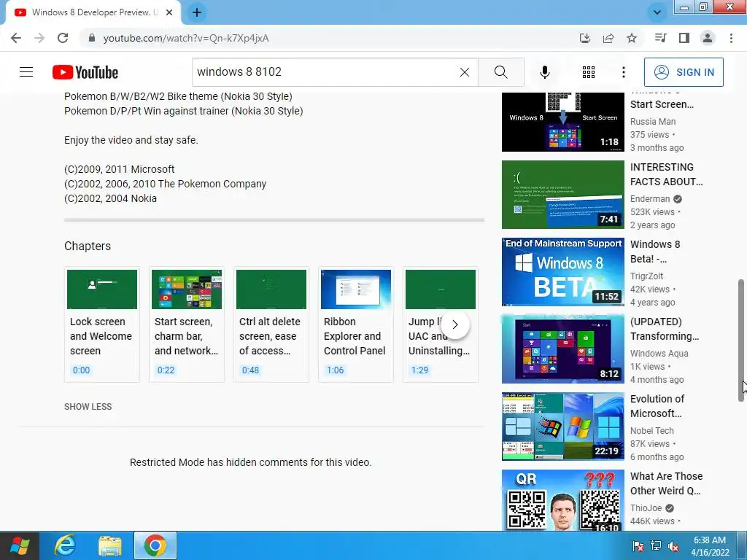Jump to Ribbon Explorer and Control Panel chapter
The height and width of the screenshot is (560, 747).
(x=356, y=324)
